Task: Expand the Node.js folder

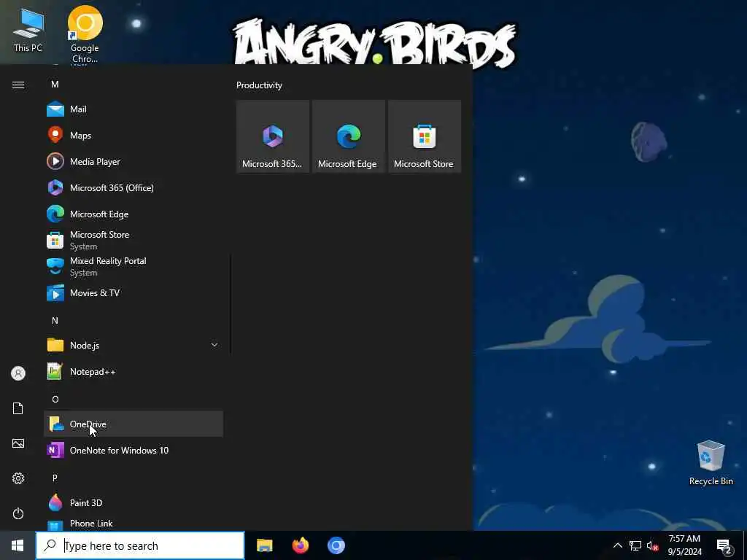Action: 133,345
